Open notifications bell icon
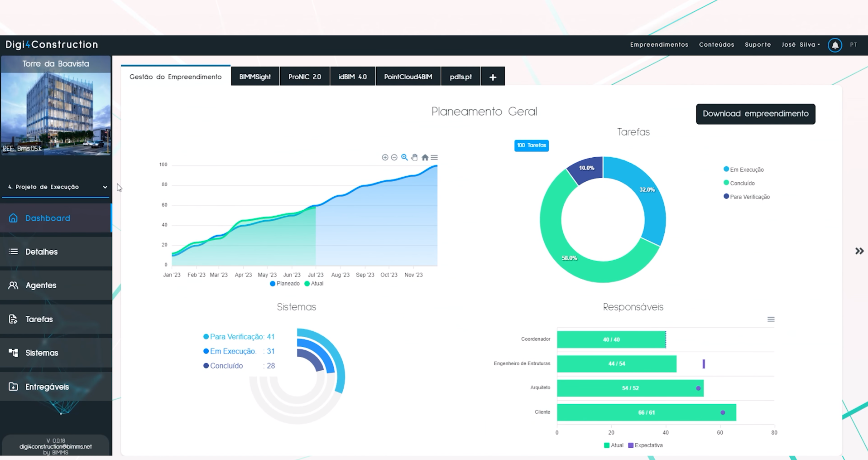Image resolution: width=868 pixels, height=460 pixels. coord(834,45)
